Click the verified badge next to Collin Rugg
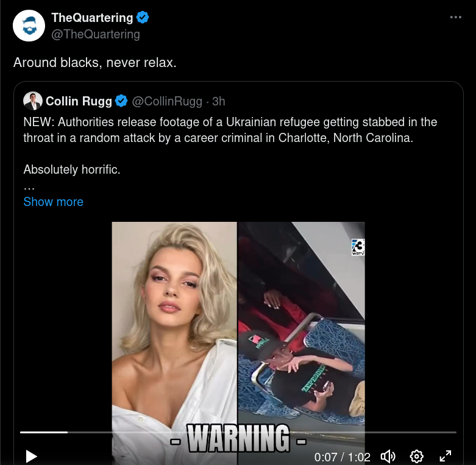 click(121, 101)
